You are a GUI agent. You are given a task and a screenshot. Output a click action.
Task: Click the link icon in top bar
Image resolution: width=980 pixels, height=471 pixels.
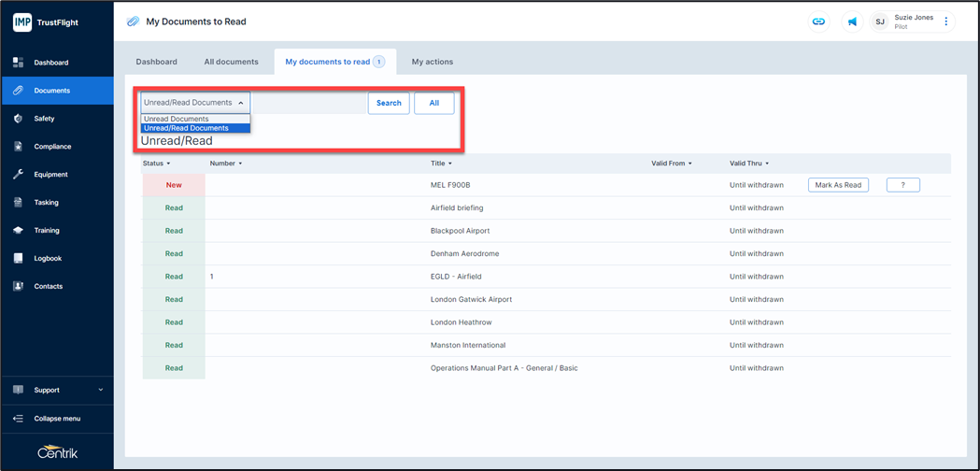(818, 21)
